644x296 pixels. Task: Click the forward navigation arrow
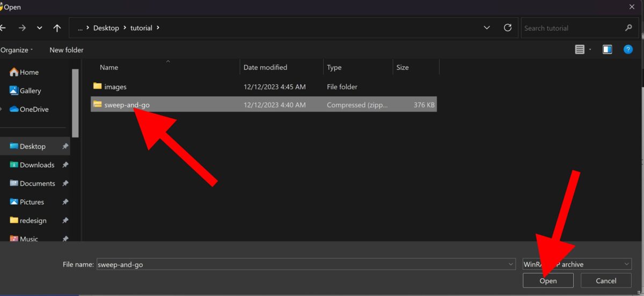[22, 28]
